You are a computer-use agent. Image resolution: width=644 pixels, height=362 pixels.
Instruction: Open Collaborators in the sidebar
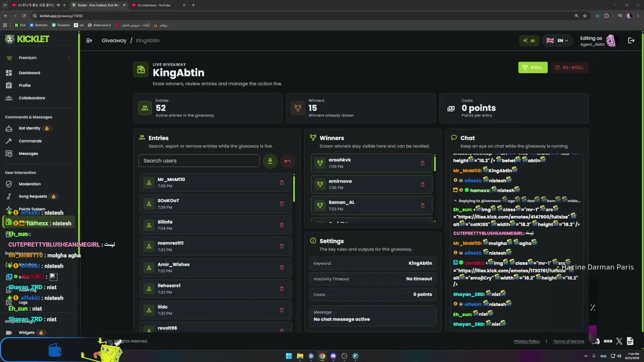click(38, 98)
